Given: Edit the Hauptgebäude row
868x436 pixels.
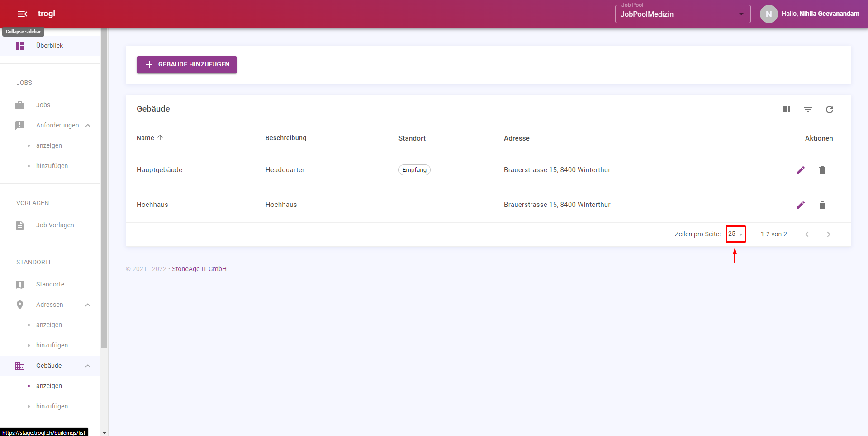Looking at the screenshot, I should point(801,170).
